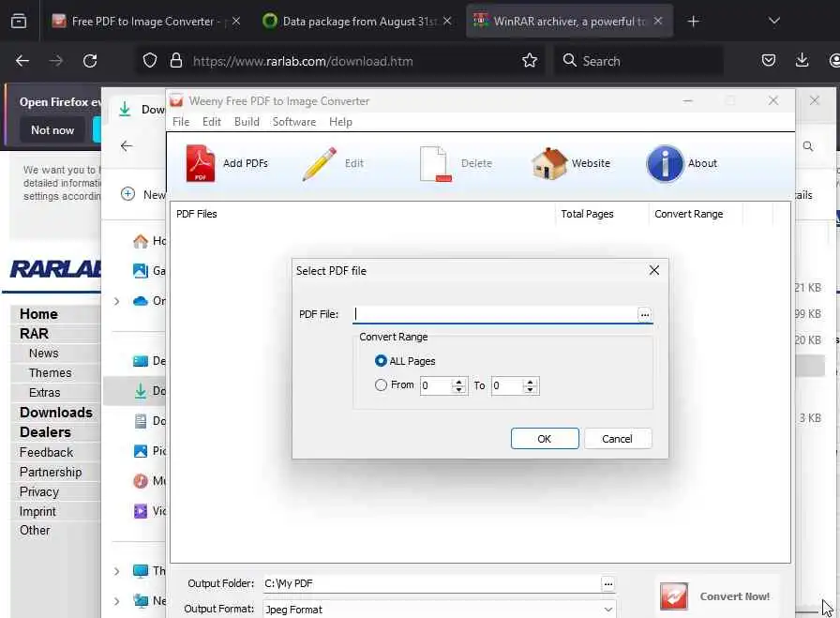Viewport: 840px width, 618px height.
Task: Switch to WinRAR archiver browser tab
Action: point(569,22)
